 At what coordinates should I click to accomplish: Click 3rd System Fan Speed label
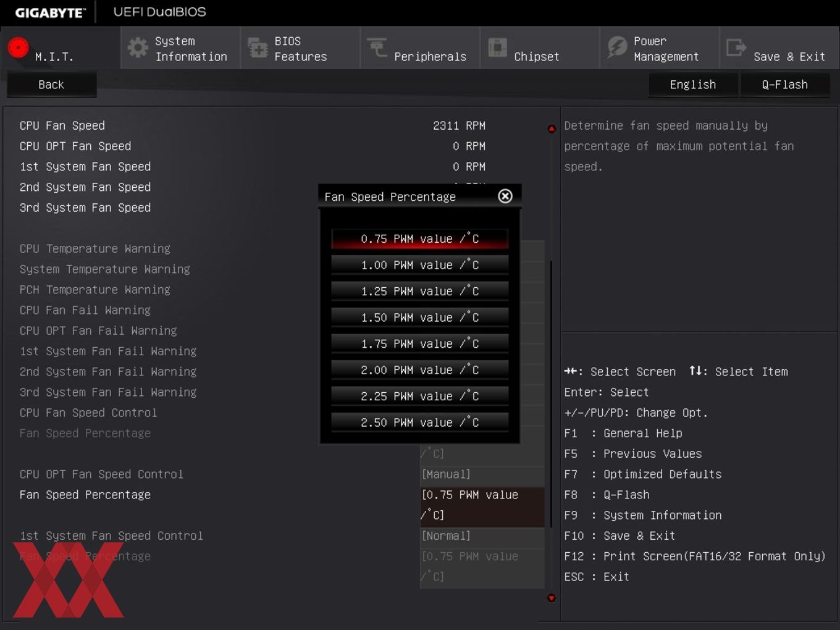tap(85, 208)
